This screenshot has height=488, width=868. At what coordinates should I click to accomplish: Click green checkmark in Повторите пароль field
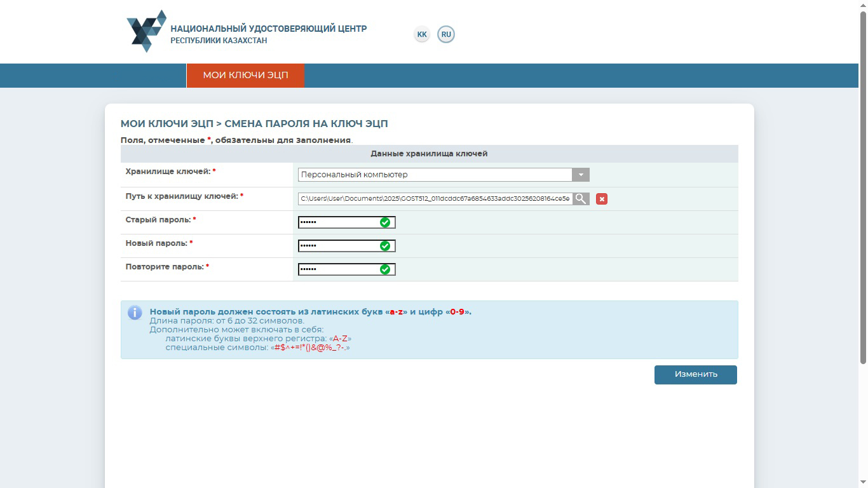385,269
